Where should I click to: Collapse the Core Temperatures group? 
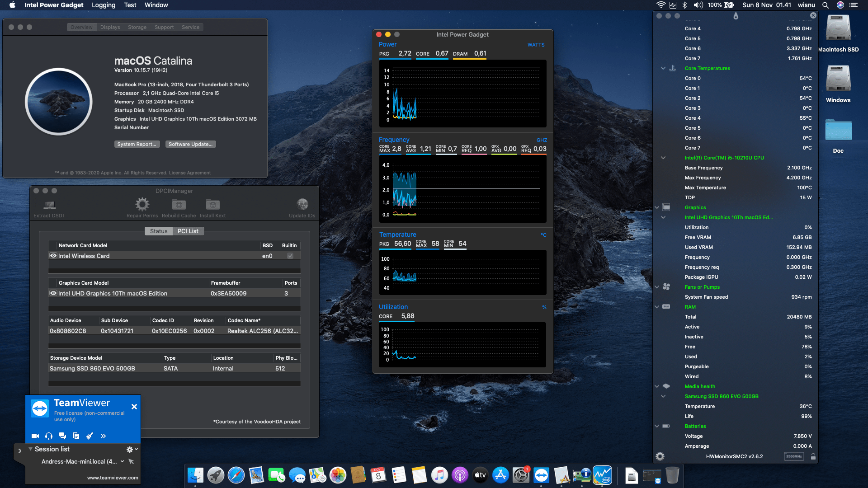point(663,68)
